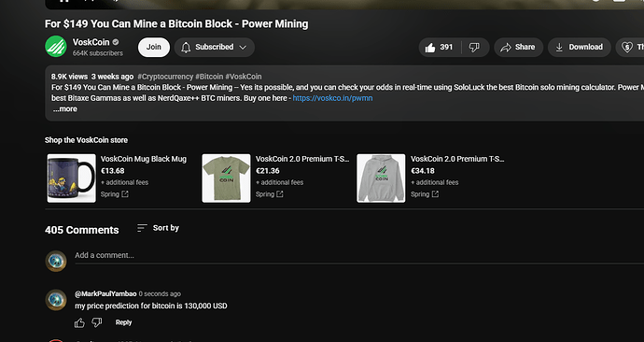This screenshot has height=342, width=644.
Task: Open the green T-shirt product thumbnail
Action: click(x=226, y=178)
